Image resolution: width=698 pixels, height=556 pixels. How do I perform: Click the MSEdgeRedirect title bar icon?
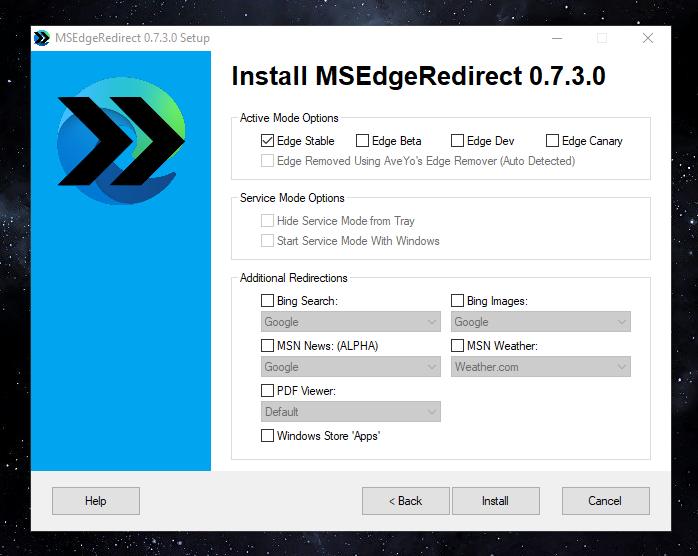[42, 38]
